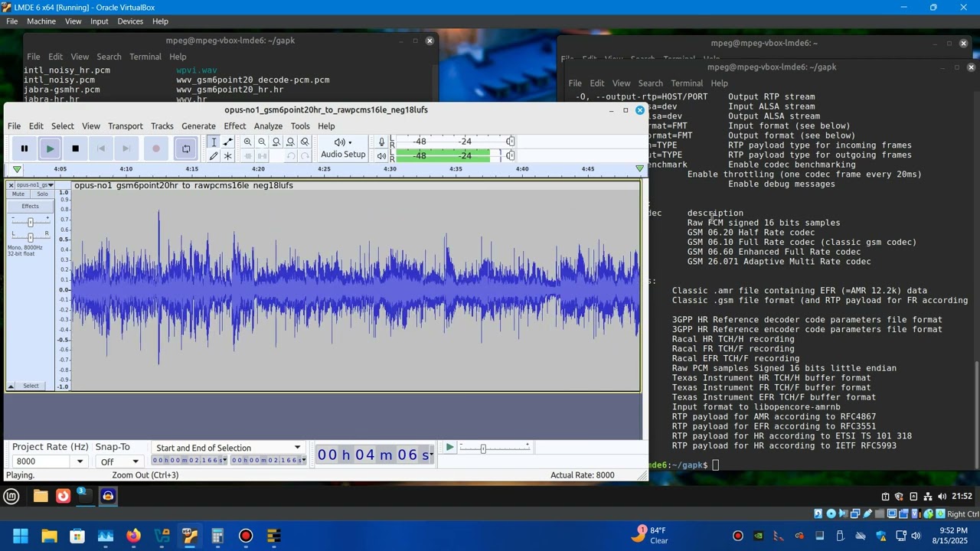This screenshot has height=551, width=980.
Task: Open Audacity Tracks menu
Action: (x=162, y=126)
